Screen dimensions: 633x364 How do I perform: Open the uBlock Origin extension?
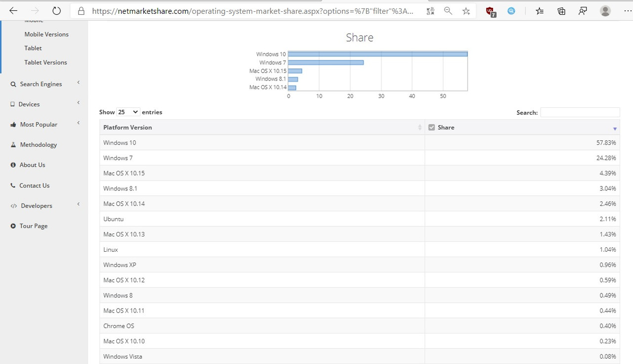pos(490,11)
